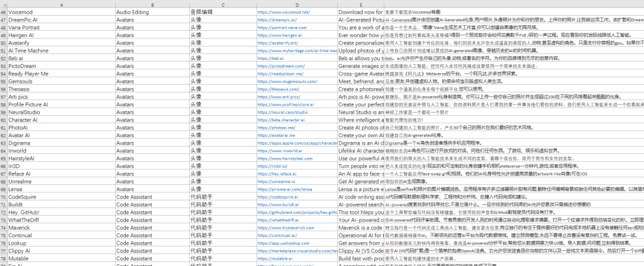Open the neural.cam/studio link
This screenshot has height=266, width=644.
coord(282,112)
